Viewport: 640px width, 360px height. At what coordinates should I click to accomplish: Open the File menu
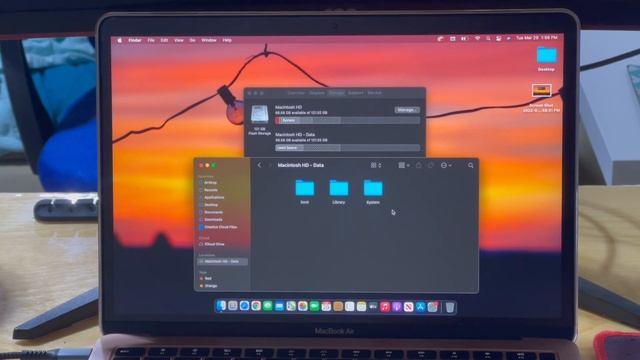[x=151, y=40]
